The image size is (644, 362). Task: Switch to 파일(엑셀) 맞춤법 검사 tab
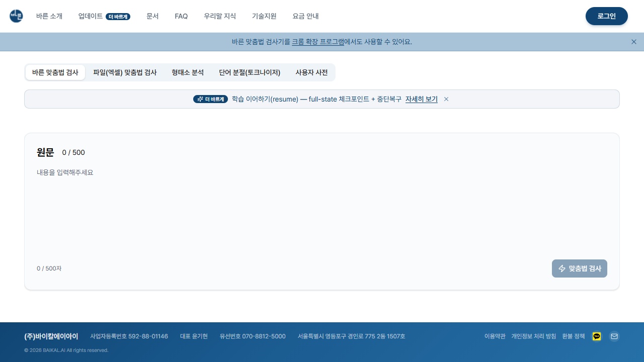[125, 72]
